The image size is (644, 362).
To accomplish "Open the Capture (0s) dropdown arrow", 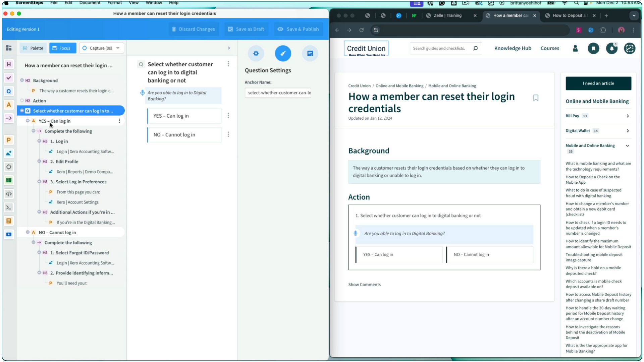I will pos(118,48).
